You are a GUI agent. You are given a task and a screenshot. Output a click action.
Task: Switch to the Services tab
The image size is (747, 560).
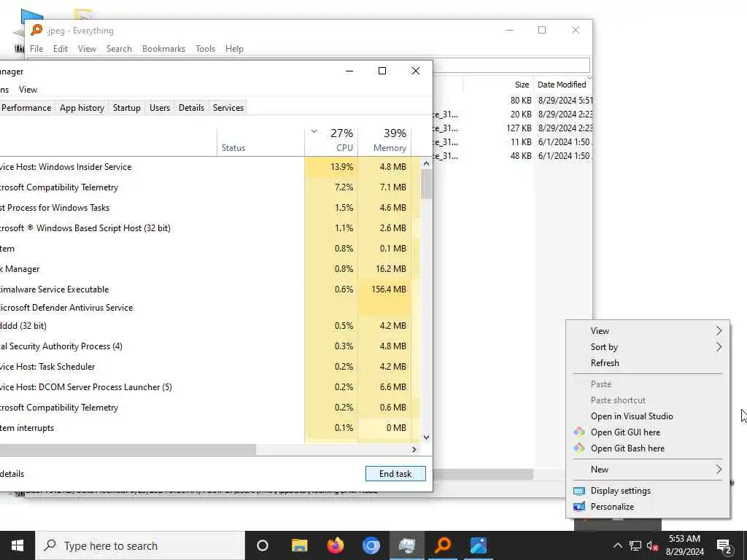228,108
